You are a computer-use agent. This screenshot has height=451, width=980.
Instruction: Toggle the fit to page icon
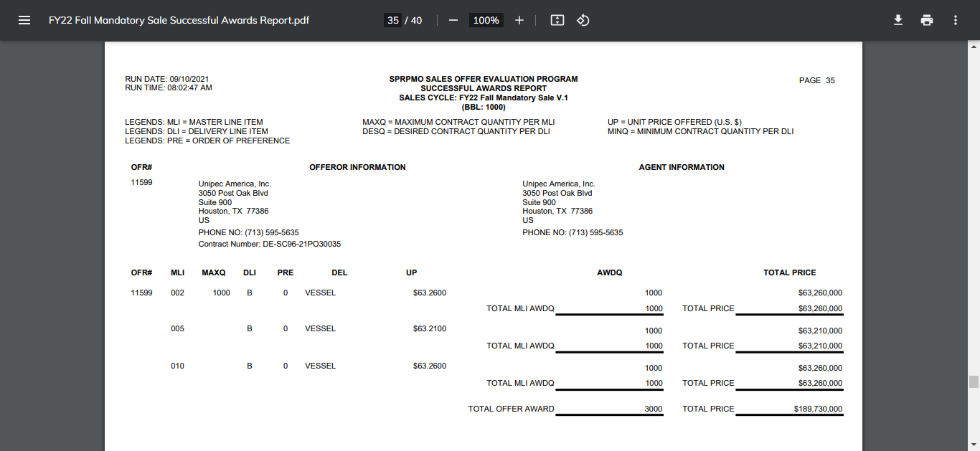[557, 20]
